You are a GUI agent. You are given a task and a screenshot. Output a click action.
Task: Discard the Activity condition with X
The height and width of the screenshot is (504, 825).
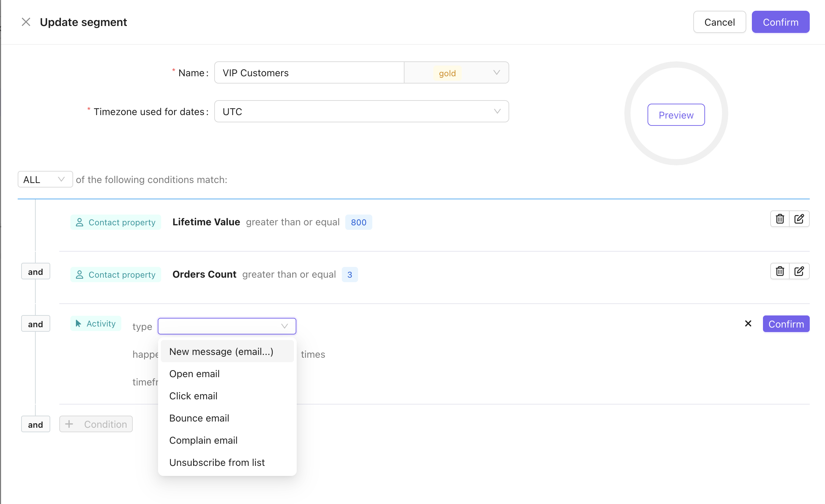pos(748,324)
